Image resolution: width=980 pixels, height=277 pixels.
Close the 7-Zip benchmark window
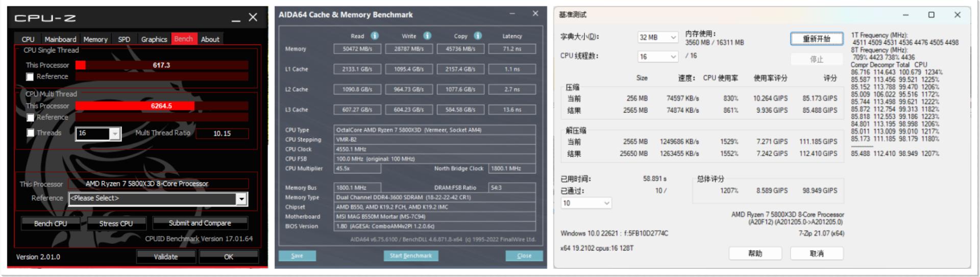tap(958, 15)
